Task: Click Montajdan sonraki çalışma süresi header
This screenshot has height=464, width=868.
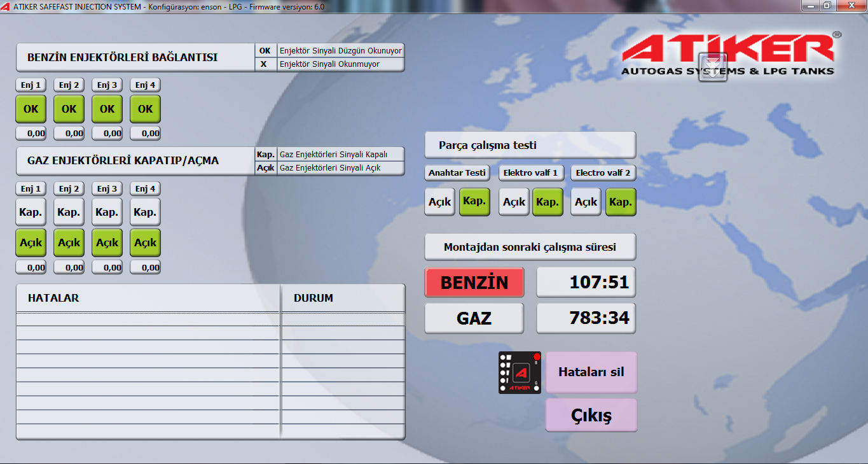Action: coord(530,247)
